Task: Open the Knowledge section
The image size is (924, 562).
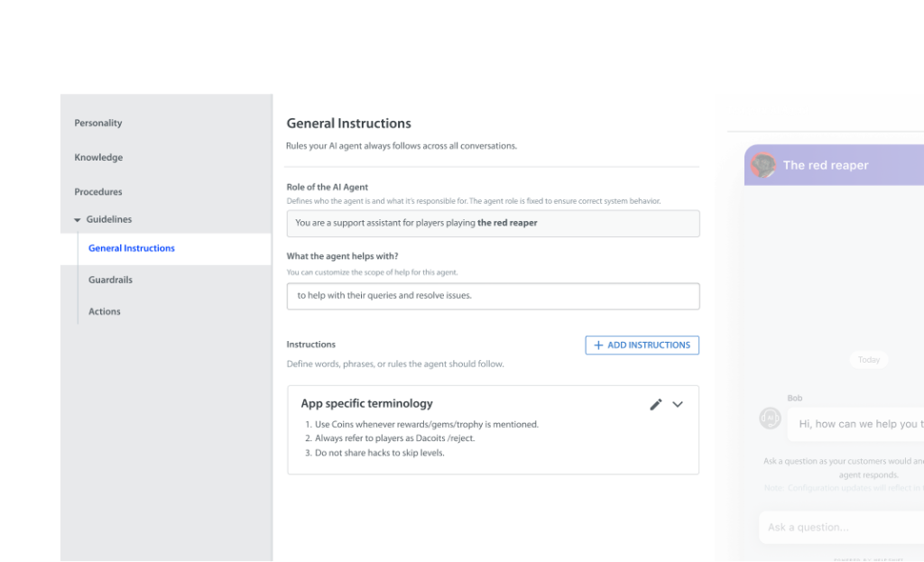Action: pyautogui.click(x=98, y=157)
